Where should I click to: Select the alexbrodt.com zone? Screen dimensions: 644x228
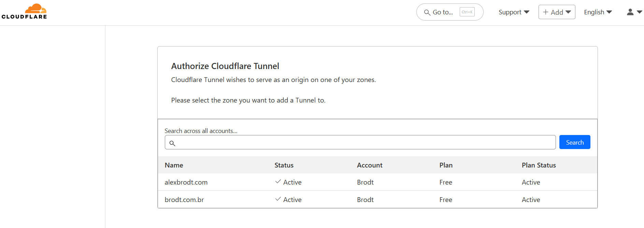coord(186,182)
